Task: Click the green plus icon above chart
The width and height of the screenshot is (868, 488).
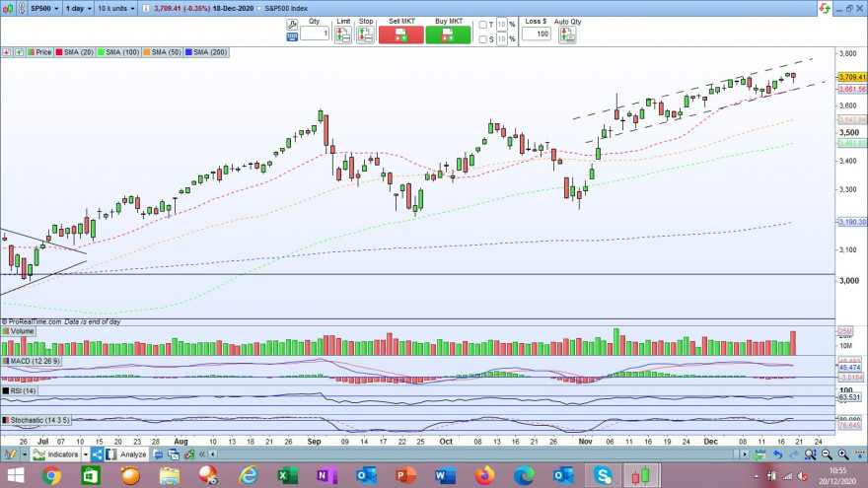Action: tap(19, 52)
